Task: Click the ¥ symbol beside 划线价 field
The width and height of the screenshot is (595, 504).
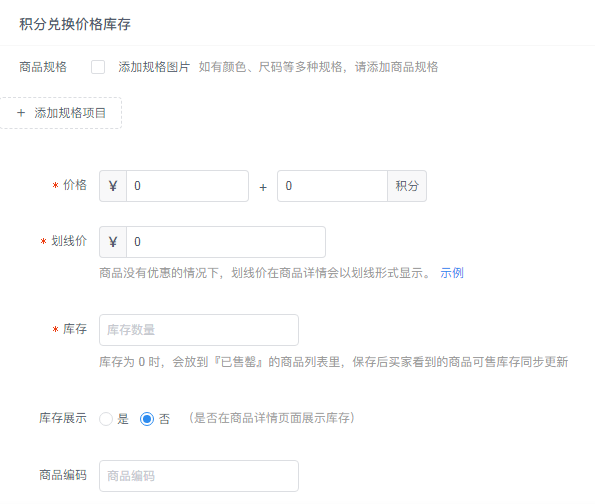Action: click(x=113, y=242)
